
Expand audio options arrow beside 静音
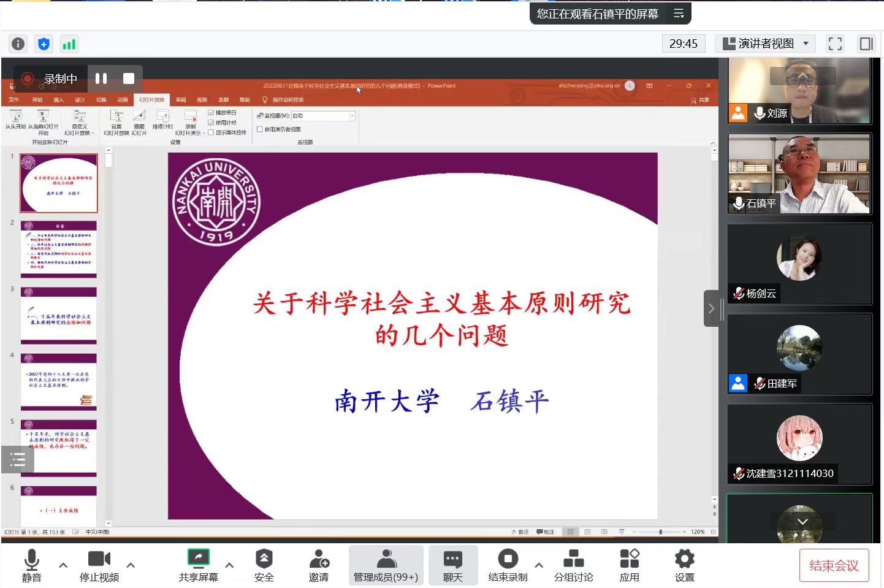pos(63,565)
